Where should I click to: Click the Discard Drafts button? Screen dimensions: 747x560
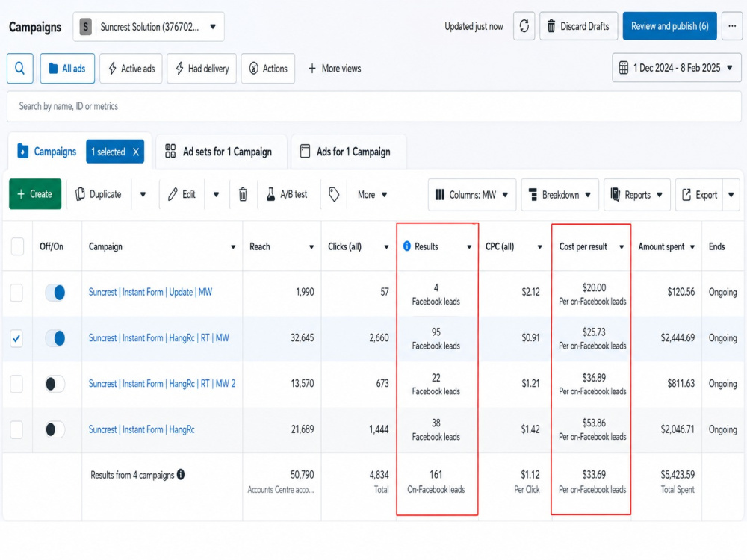579,26
